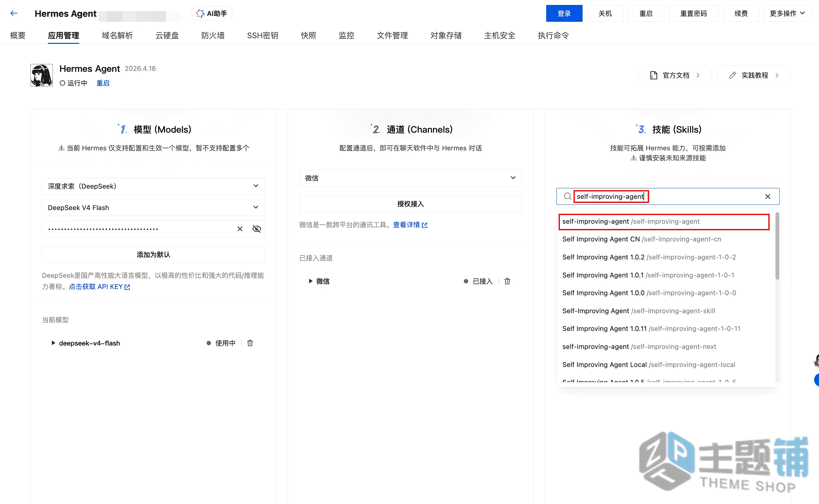Screen dimensions: 819x504
Task: Open the 对象存储 tab
Action: tap(446, 35)
